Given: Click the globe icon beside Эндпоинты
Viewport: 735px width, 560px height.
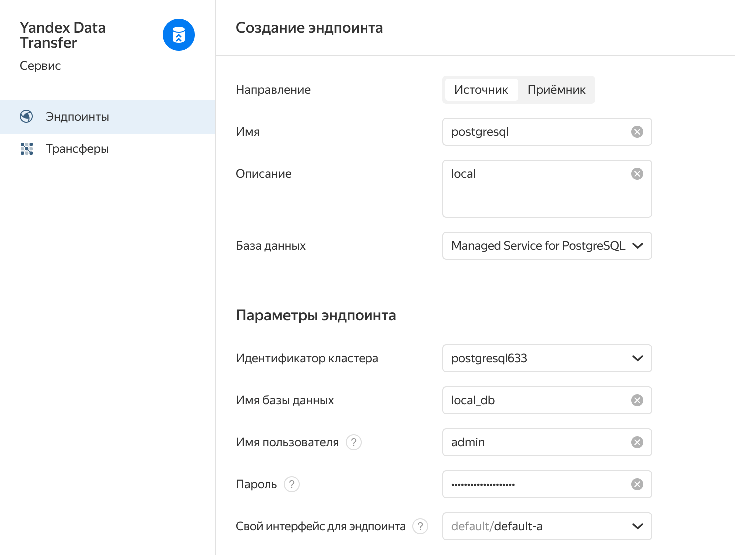Looking at the screenshot, I should pyautogui.click(x=26, y=116).
